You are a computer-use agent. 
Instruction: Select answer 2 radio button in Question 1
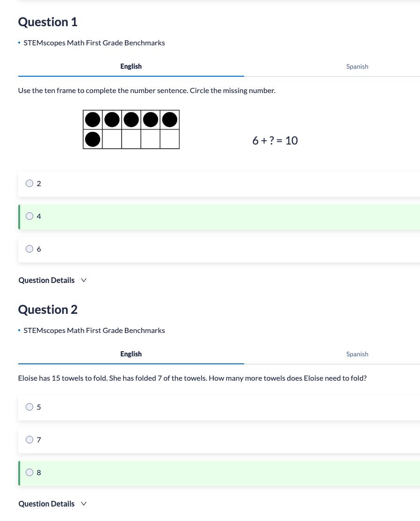(29, 183)
